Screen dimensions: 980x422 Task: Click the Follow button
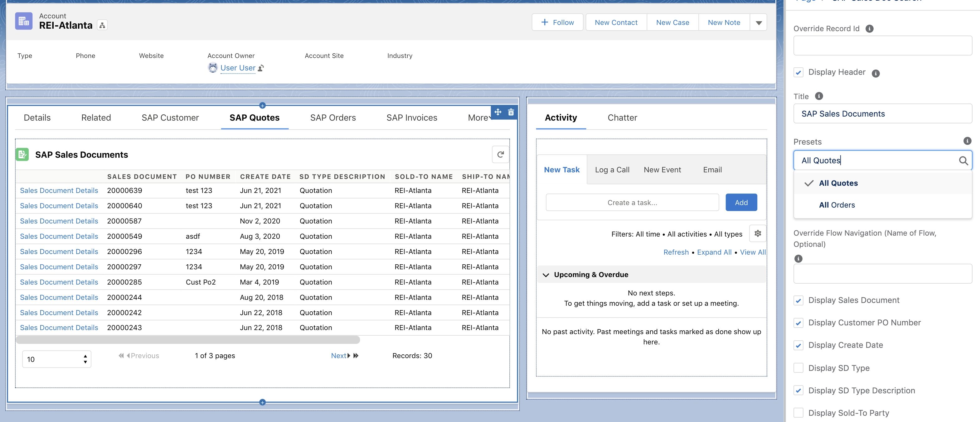click(x=557, y=22)
